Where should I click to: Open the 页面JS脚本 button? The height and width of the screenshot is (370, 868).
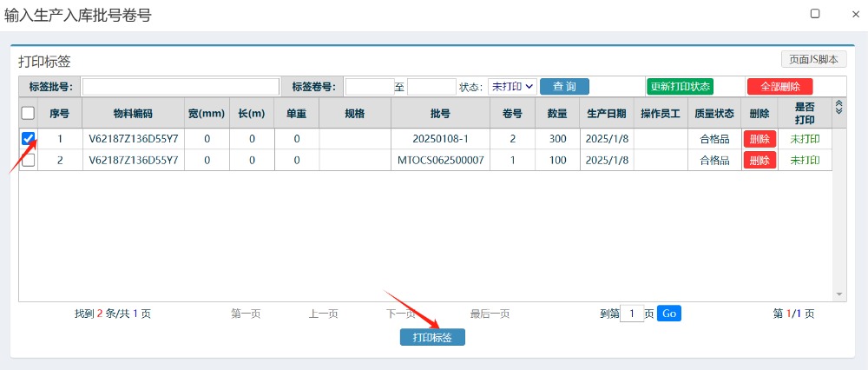(813, 60)
